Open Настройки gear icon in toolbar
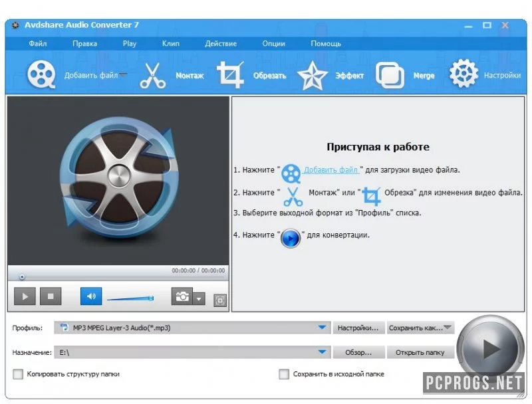 464,74
